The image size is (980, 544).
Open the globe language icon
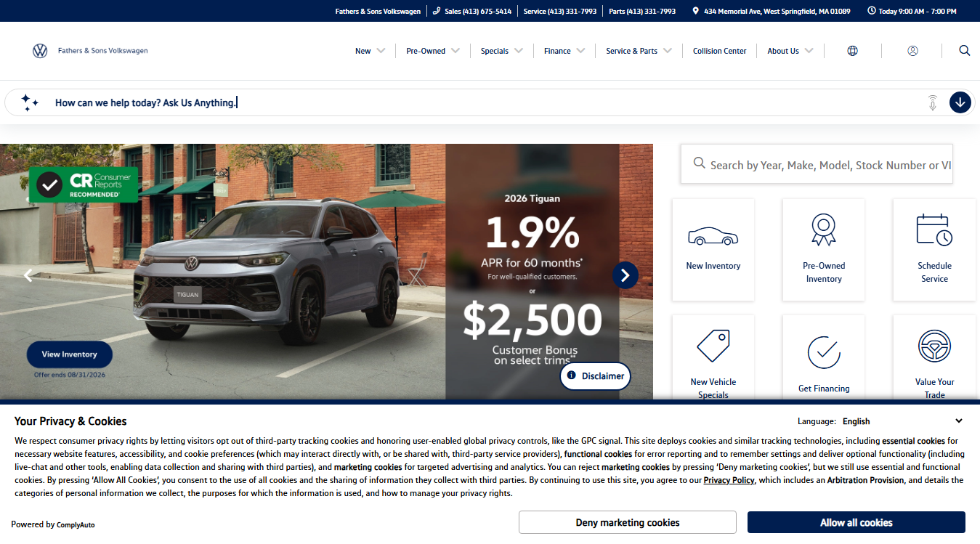(x=853, y=51)
